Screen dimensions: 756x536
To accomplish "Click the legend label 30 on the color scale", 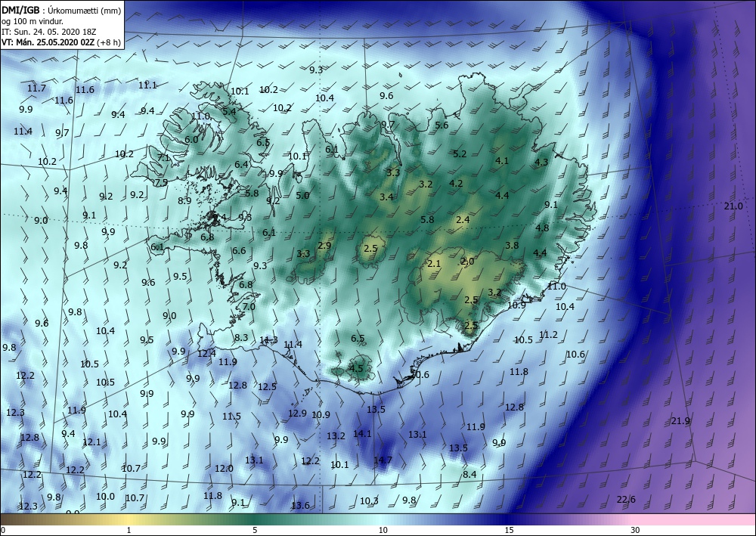I will pos(636,530).
